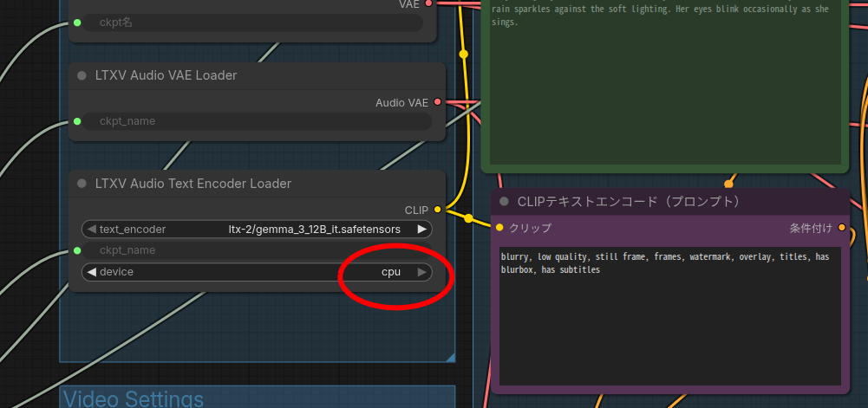Screen dimensions: 868x408
Task: Collapse the LTXV Audio Text Encoder Loader node
Action: coord(82,184)
